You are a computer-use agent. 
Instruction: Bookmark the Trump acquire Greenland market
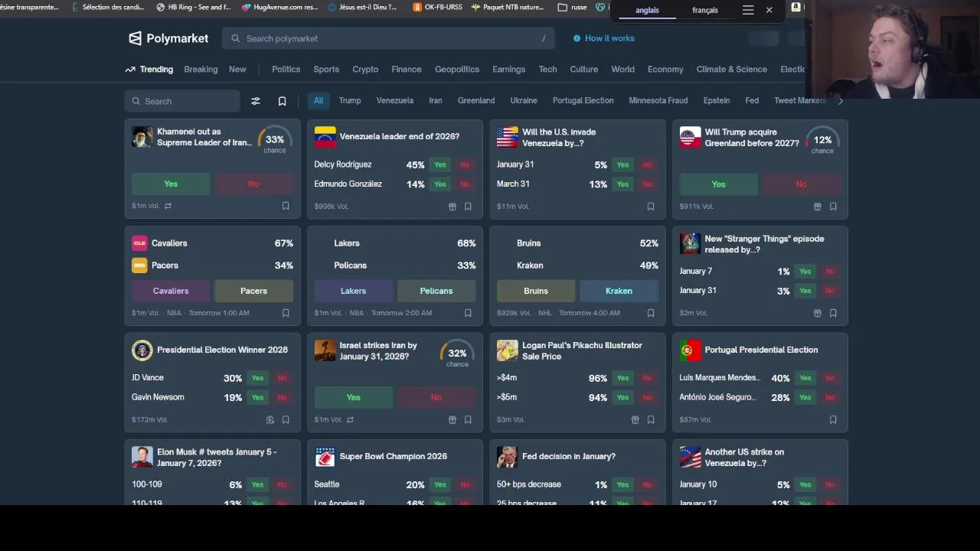[x=833, y=207]
